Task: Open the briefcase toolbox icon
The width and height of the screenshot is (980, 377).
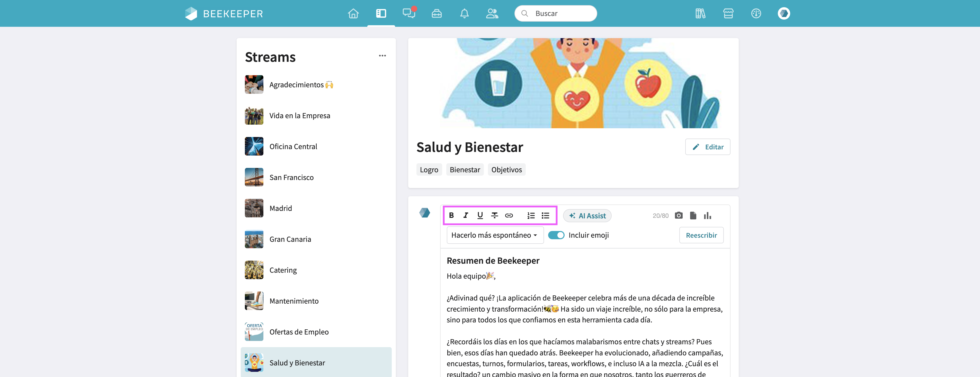Action: [x=436, y=13]
